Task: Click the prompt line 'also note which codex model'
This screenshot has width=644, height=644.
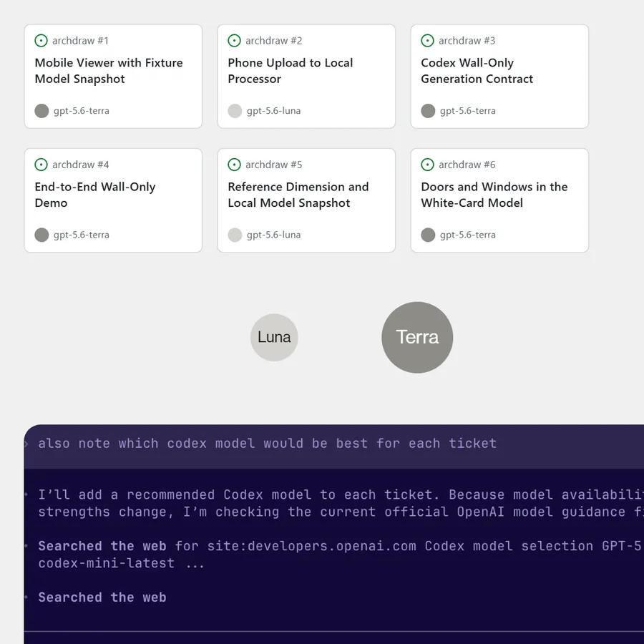Action: 268,444
